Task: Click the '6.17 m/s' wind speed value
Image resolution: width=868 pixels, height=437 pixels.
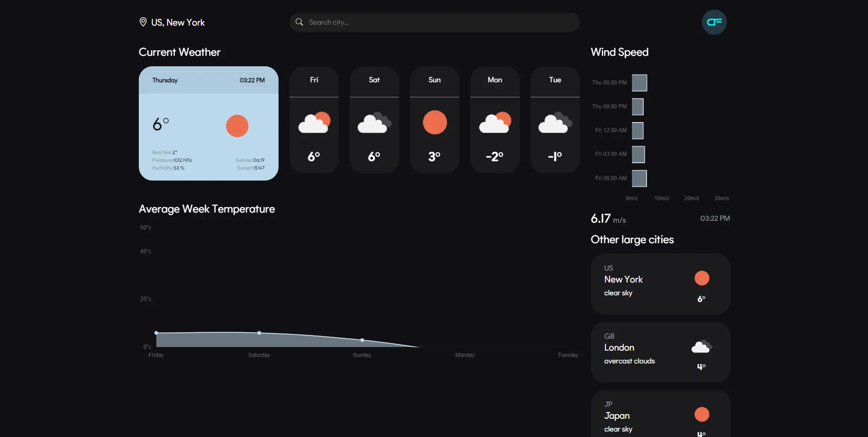Action: [608, 218]
